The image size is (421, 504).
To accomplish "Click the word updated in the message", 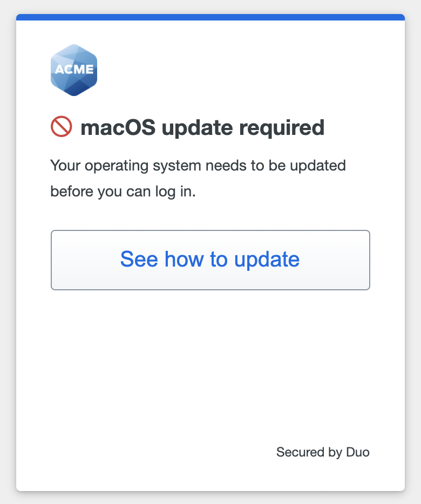I will pyautogui.click(x=318, y=166).
